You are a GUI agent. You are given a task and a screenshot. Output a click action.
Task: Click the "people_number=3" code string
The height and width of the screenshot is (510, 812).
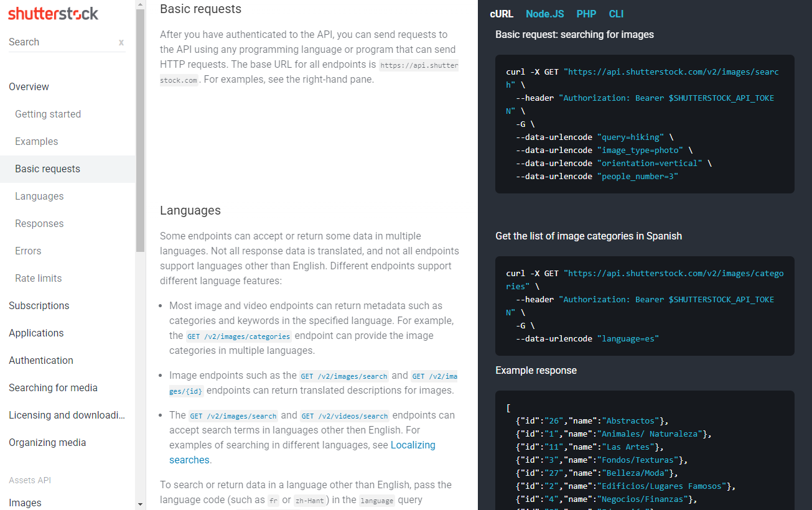coord(637,176)
